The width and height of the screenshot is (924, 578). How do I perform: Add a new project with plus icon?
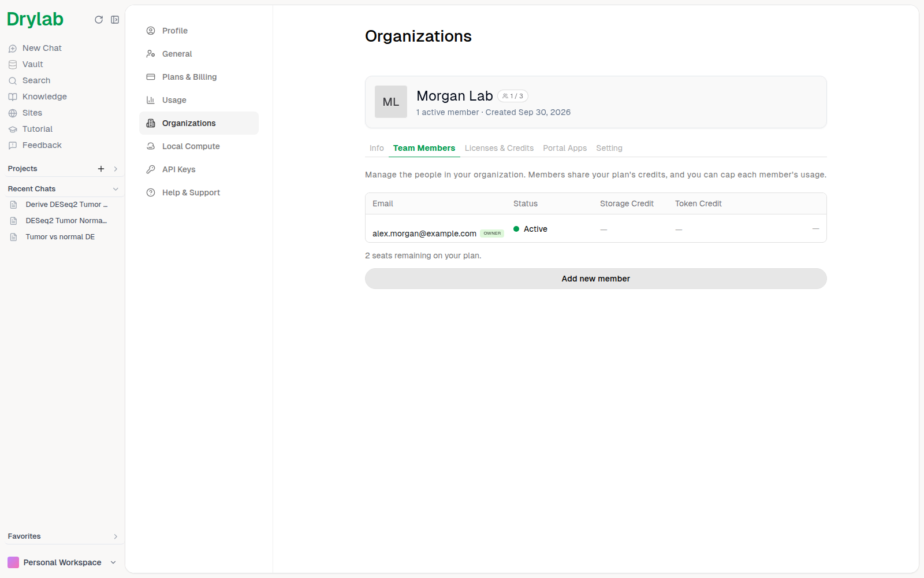point(101,169)
